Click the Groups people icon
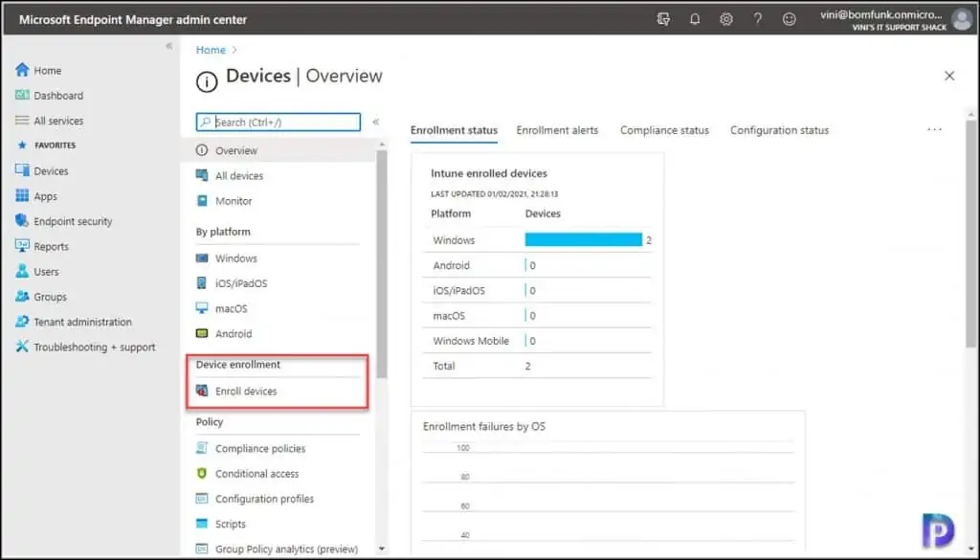 click(x=22, y=296)
